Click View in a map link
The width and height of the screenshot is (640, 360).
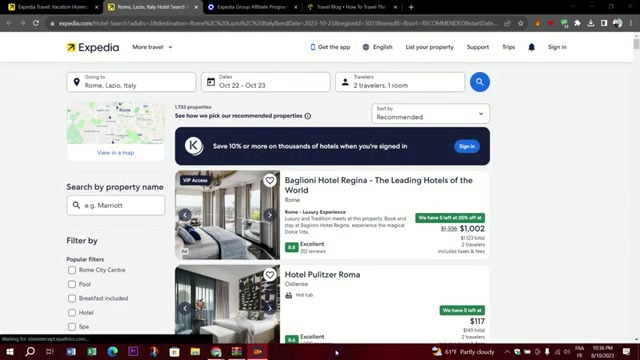pos(116,153)
